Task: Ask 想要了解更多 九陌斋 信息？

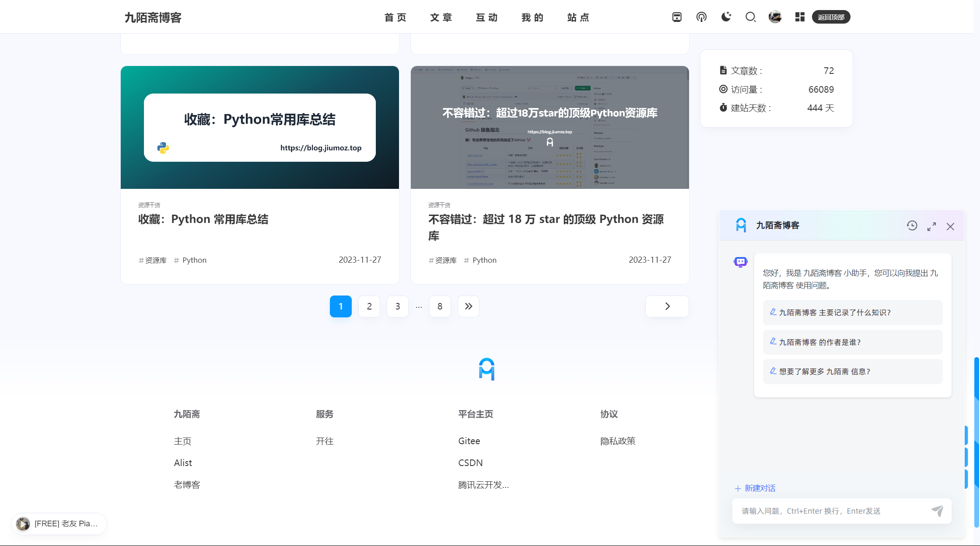Action: pos(853,372)
